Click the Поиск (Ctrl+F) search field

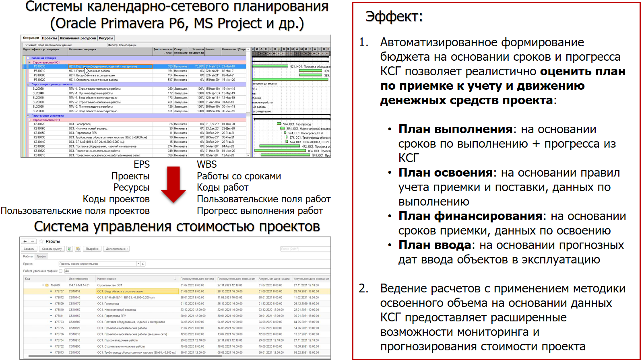click(305, 249)
